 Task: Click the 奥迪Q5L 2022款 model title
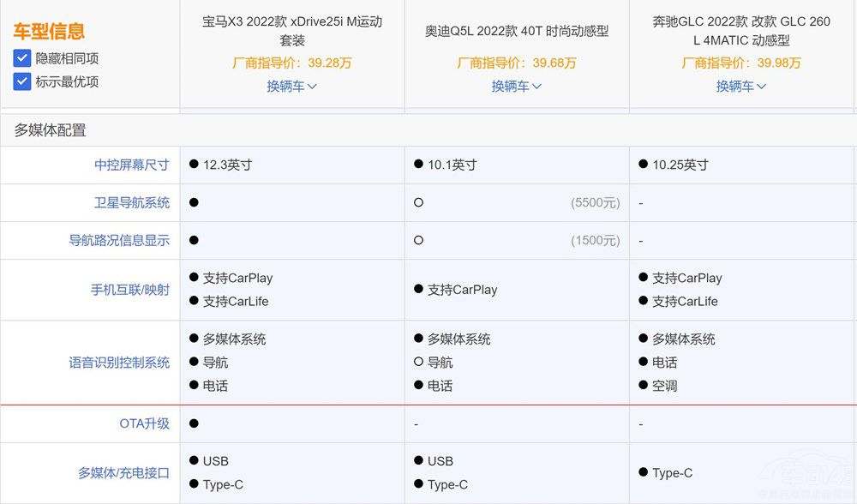click(x=516, y=31)
